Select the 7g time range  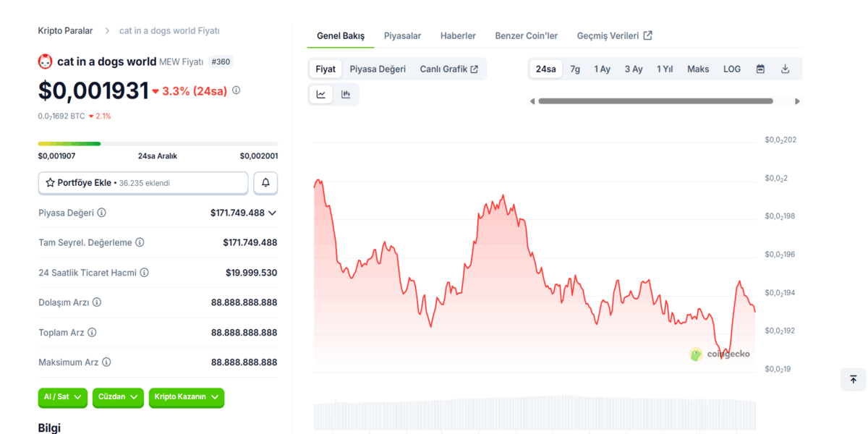(x=575, y=69)
